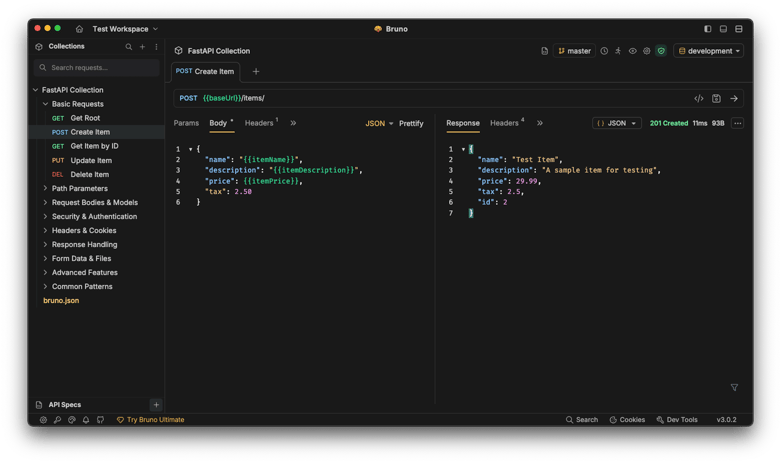The height and width of the screenshot is (463, 781).
Task: Generate code with the code icon
Action: coord(699,98)
